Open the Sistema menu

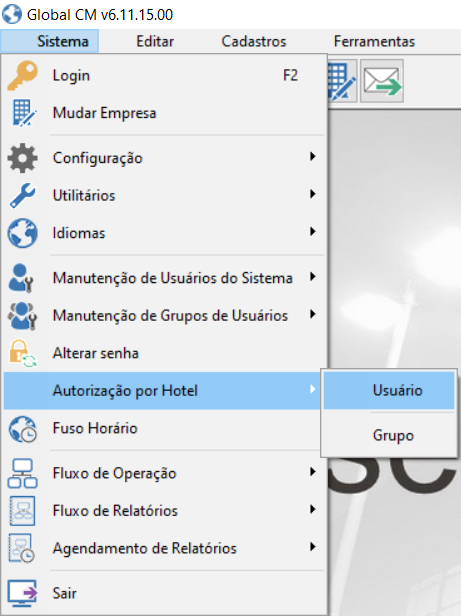(x=50, y=41)
